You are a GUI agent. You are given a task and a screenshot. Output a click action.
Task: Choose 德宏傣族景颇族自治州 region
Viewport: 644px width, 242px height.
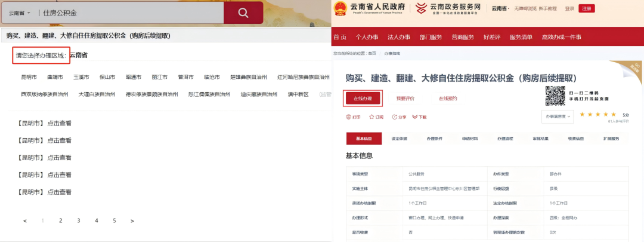pos(152,94)
